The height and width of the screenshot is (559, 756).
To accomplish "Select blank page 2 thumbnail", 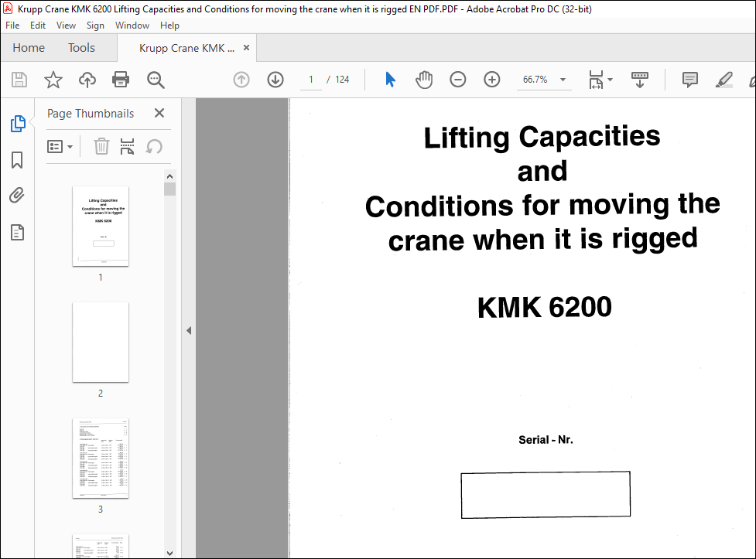I will pyautogui.click(x=101, y=343).
